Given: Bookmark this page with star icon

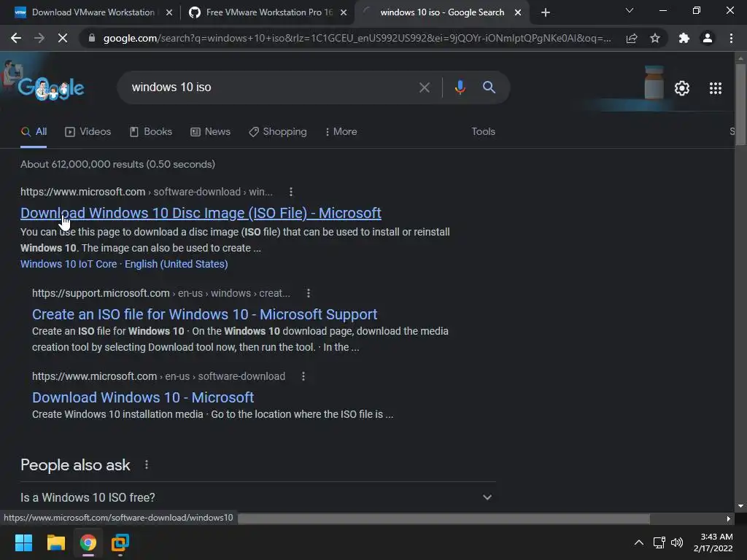Looking at the screenshot, I should 655,38.
